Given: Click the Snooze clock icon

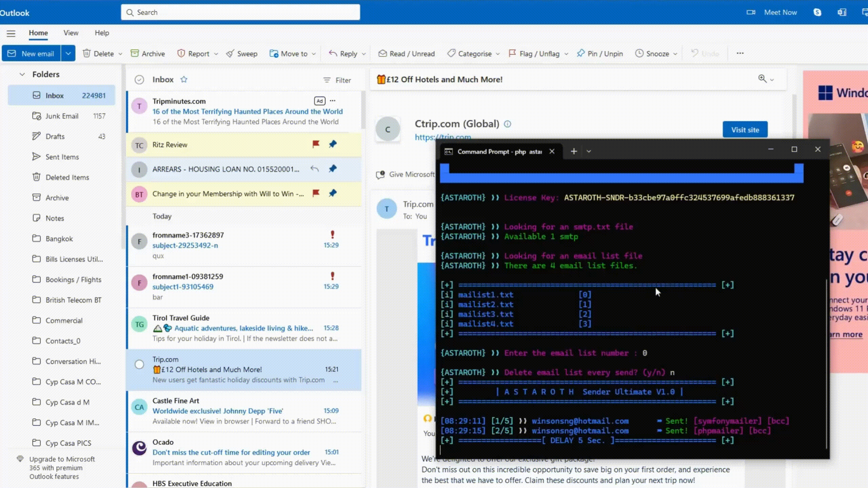Looking at the screenshot, I should (639, 54).
